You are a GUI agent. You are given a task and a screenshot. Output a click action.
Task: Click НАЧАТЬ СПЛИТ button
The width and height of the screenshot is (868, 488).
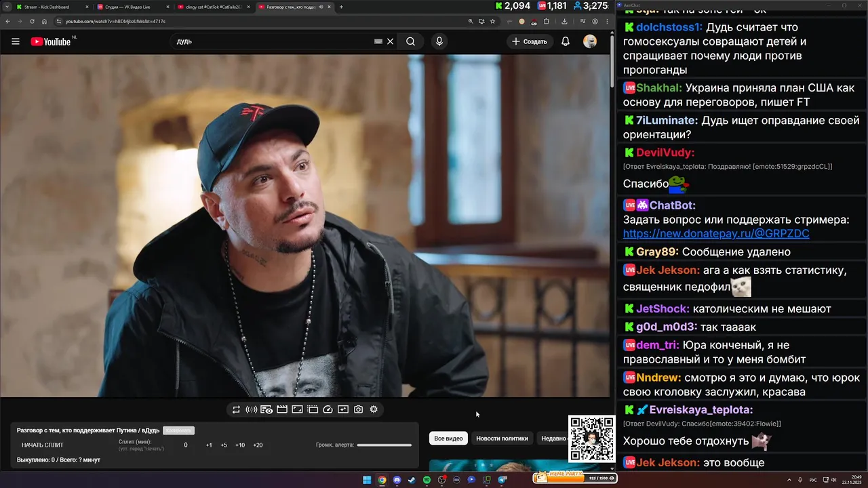43,445
